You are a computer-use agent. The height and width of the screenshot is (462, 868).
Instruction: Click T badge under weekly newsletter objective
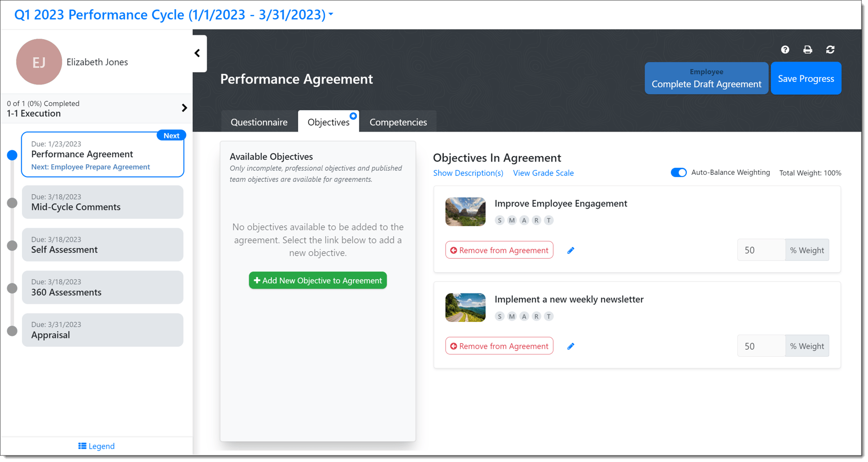(x=549, y=317)
